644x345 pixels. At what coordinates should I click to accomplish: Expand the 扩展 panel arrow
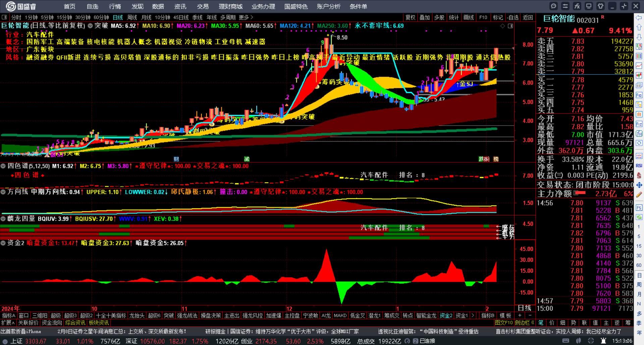8,323
